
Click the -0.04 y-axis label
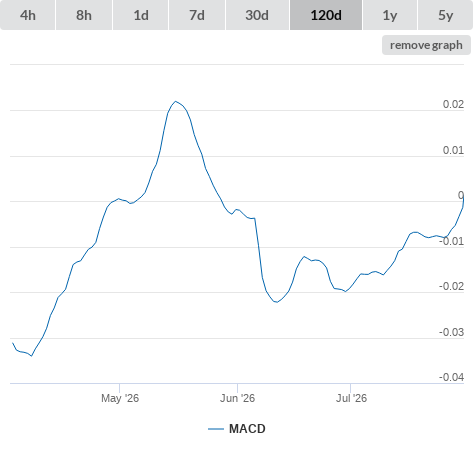[451, 377]
